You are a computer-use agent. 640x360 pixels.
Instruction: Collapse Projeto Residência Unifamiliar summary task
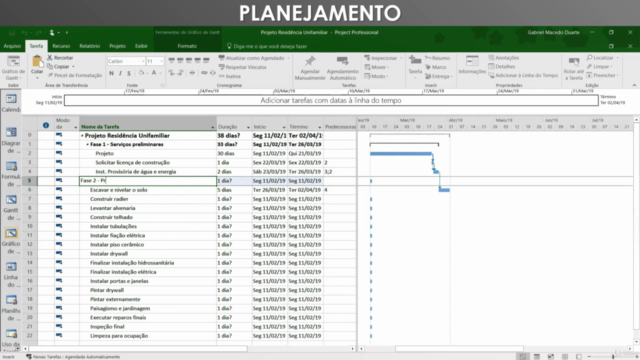click(82, 136)
